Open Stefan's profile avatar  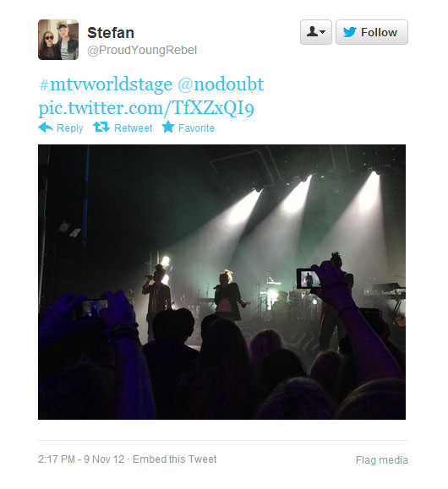(58, 40)
